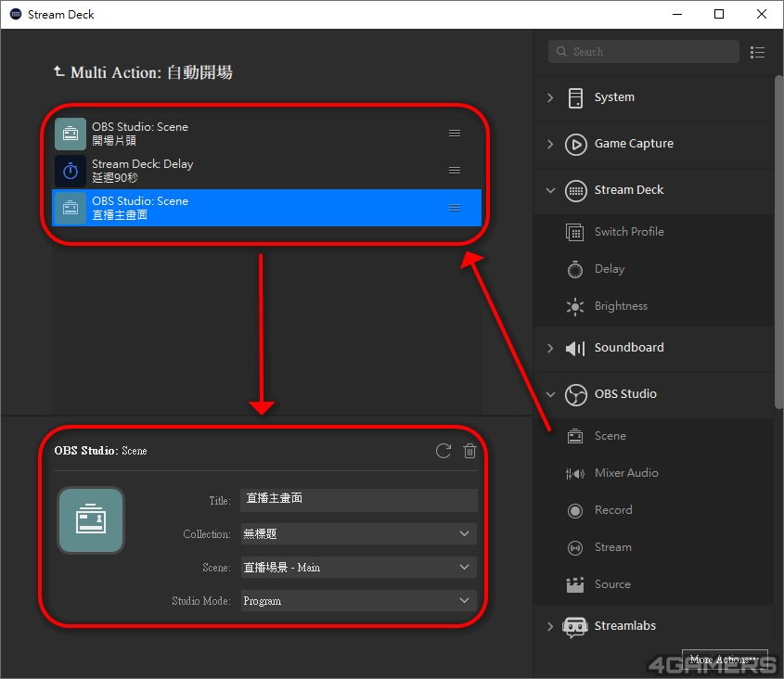Expand the Game Capture category chevron
Viewport: 784px width, 679px height.
point(550,144)
